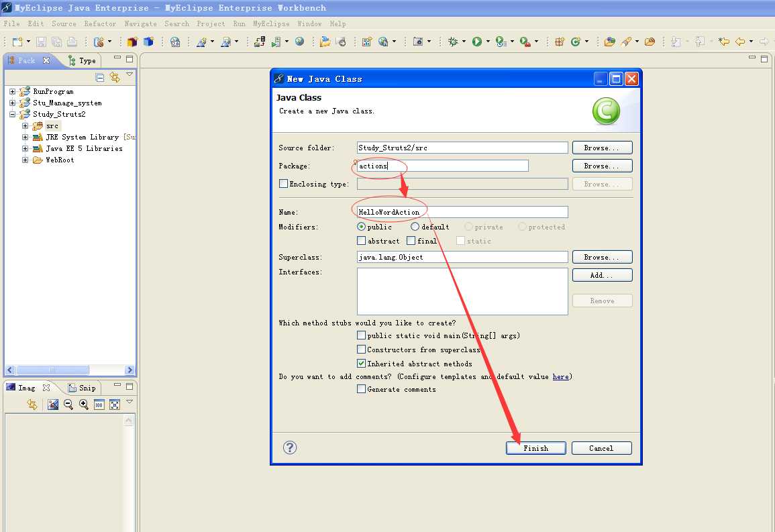775x532 pixels.
Task: Click into the Source folder field
Action: pos(462,148)
